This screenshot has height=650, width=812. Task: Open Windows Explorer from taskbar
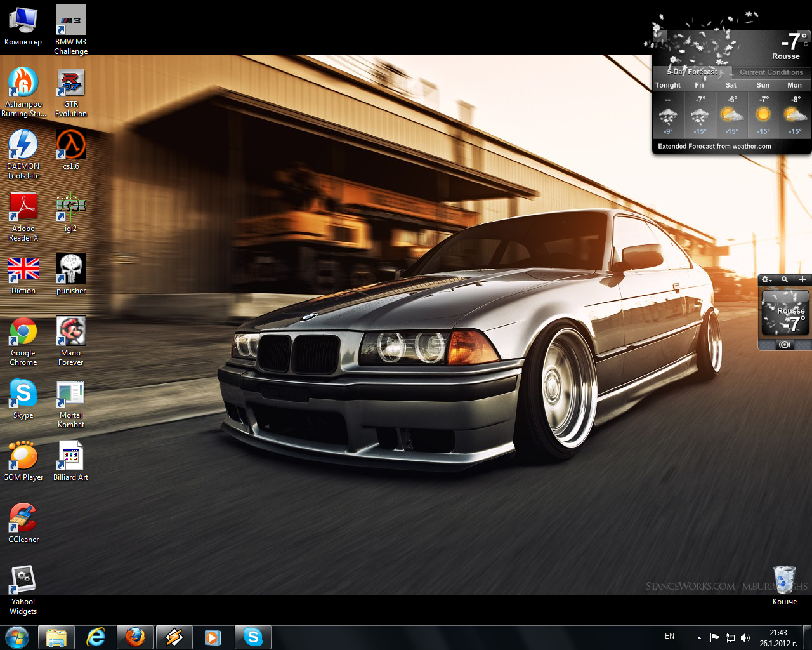click(x=56, y=637)
